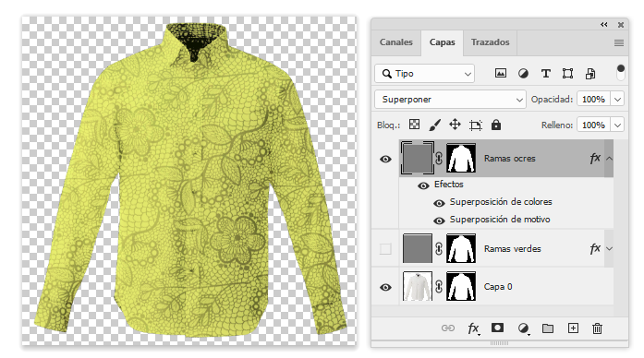Expand effects list of Ramas verdes

pos(609,248)
